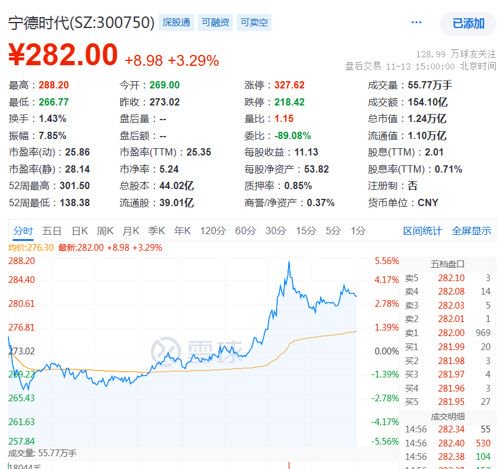The width and height of the screenshot is (500, 469).
Task: Click the 成交量 value 55.77万手
Action: point(430,85)
